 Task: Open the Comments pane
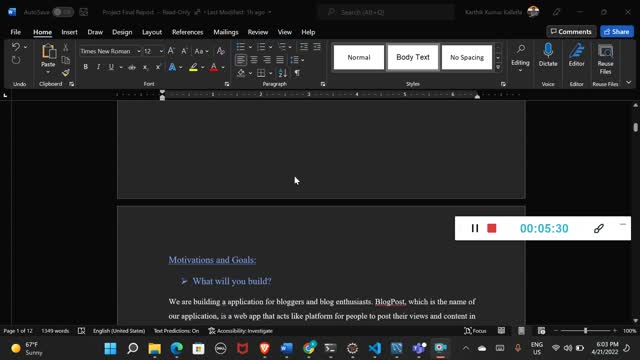571,31
